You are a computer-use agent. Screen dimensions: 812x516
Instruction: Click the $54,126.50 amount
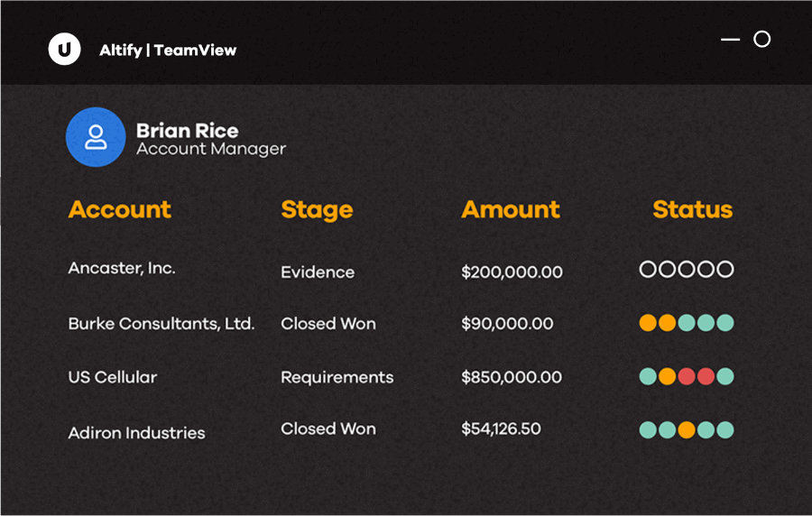501,428
